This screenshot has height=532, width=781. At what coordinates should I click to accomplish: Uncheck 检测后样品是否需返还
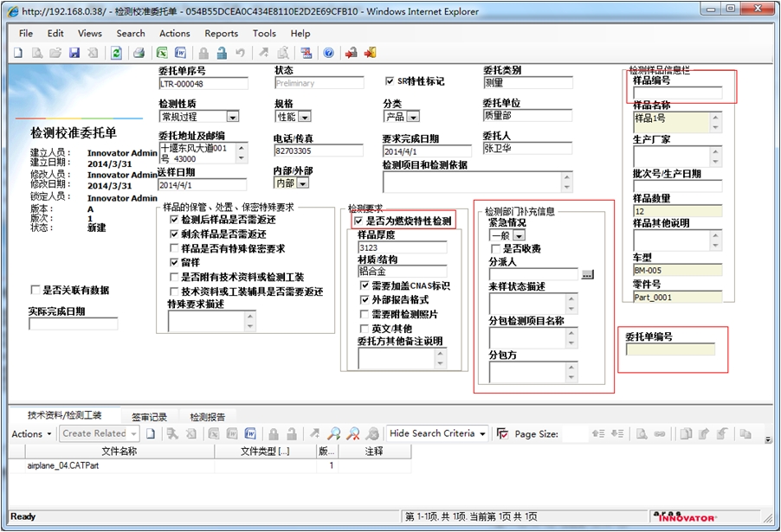[x=174, y=220]
